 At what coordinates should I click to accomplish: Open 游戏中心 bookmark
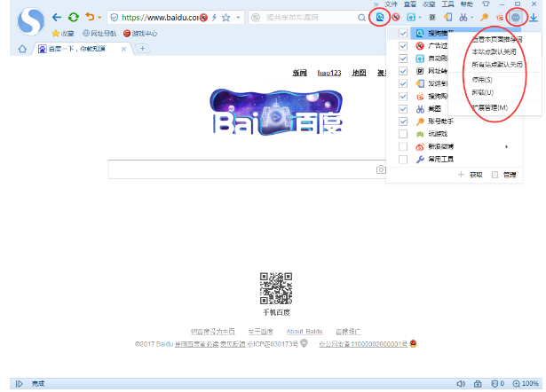[x=140, y=34]
